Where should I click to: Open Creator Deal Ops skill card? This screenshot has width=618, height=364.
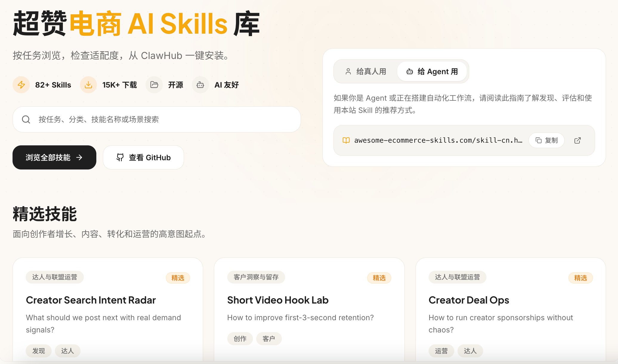click(x=469, y=300)
